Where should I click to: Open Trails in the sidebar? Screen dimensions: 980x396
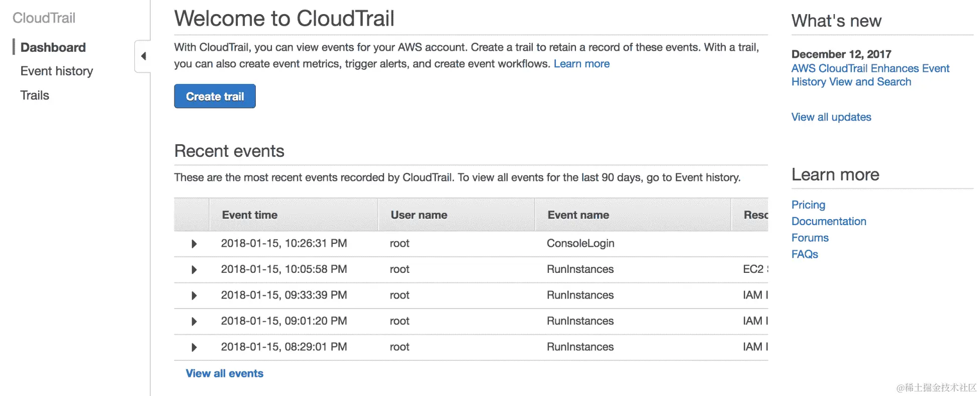coord(35,95)
